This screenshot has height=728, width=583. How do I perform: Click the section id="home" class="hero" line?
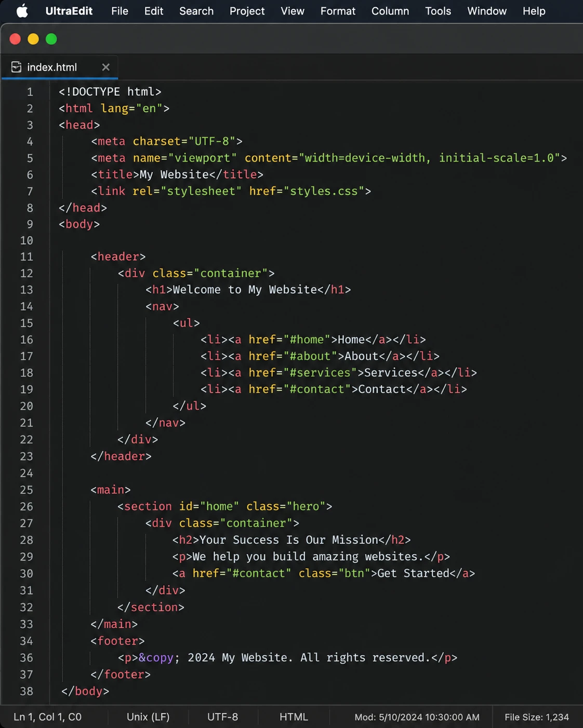click(x=225, y=507)
